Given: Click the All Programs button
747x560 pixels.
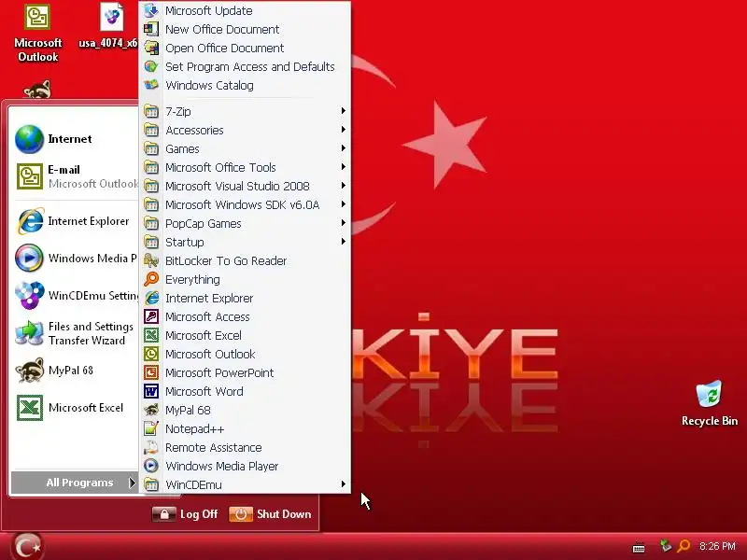Looking at the screenshot, I should (75, 483).
